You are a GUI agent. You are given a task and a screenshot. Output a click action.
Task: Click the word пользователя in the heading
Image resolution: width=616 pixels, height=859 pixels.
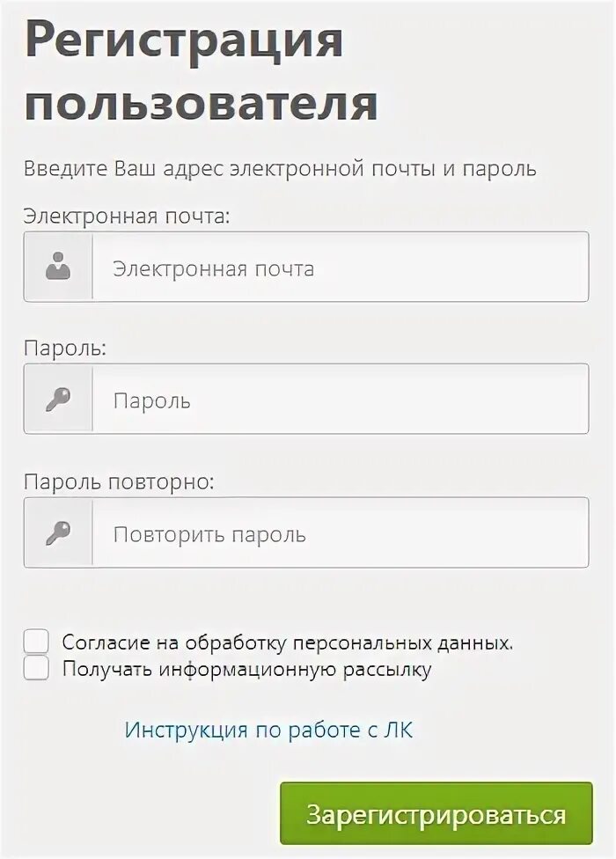coord(202,102)
